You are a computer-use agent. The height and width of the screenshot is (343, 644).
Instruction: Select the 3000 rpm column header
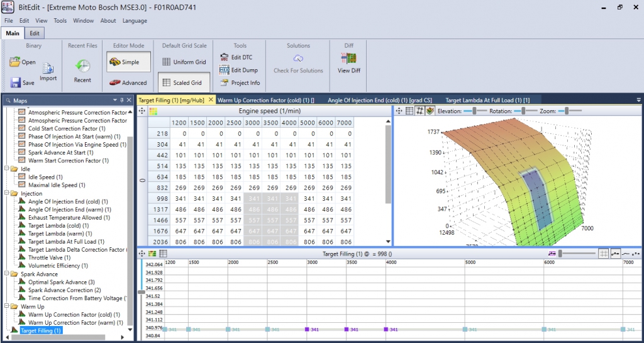[x=252, y=123]
